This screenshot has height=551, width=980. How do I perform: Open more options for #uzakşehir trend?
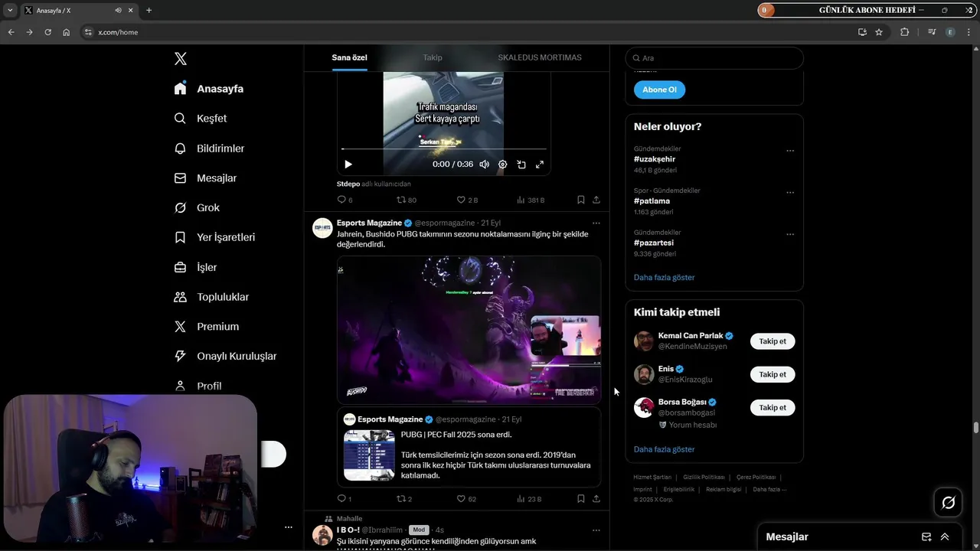tap(790, 151)
